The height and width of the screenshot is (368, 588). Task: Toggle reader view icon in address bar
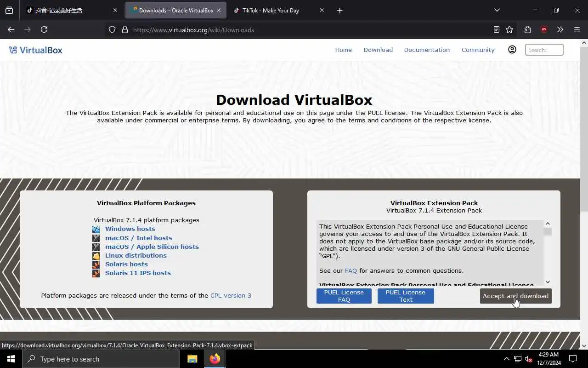coord(497,29)
